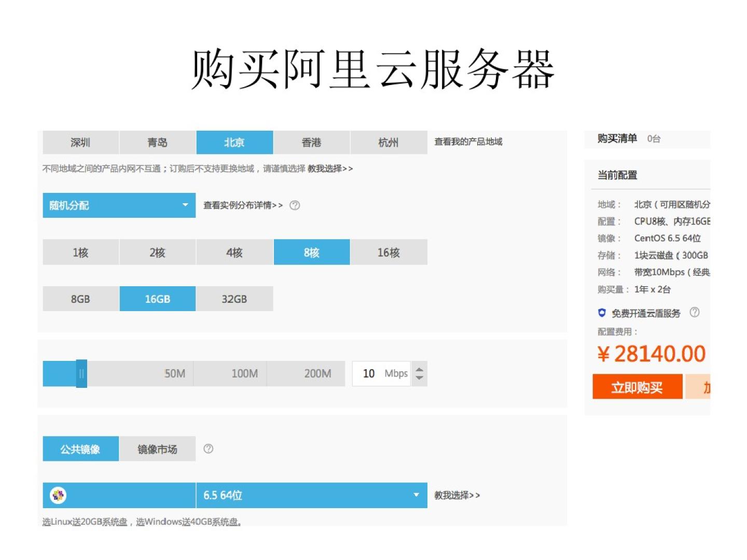Choose 16核 CPU option
Viewport: 747px width, 560px height.
pyautogui.click(x=389, y=253)
